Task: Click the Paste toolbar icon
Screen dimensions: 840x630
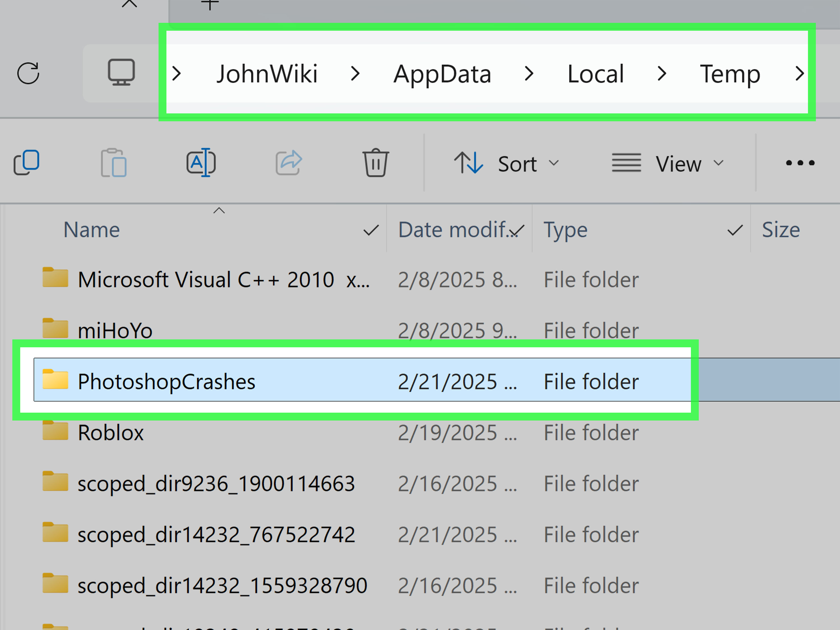Action: coord(114,163)
